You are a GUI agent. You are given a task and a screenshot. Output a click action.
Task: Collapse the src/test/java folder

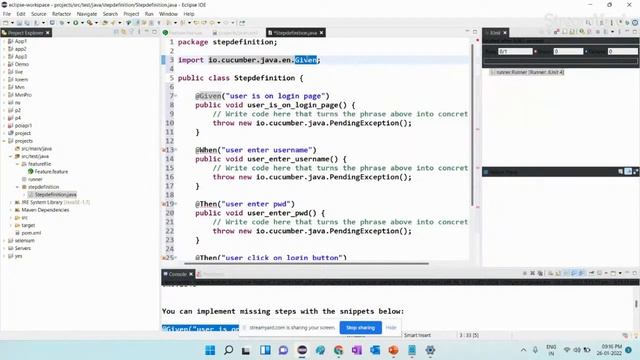pos(11,156)
